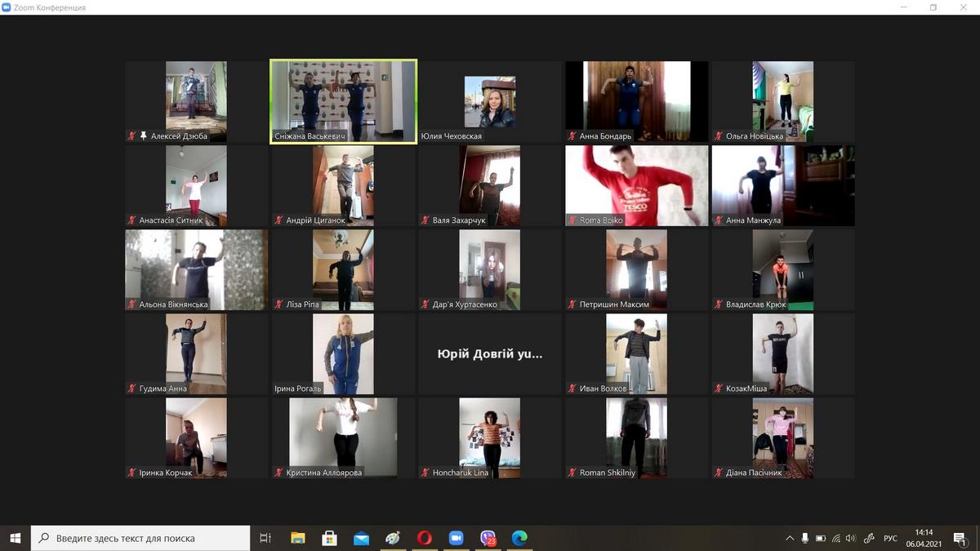980x551 pixels.
Task: Open Microsoft Edge from the taskbar
Action: click(x=519, y=538)
